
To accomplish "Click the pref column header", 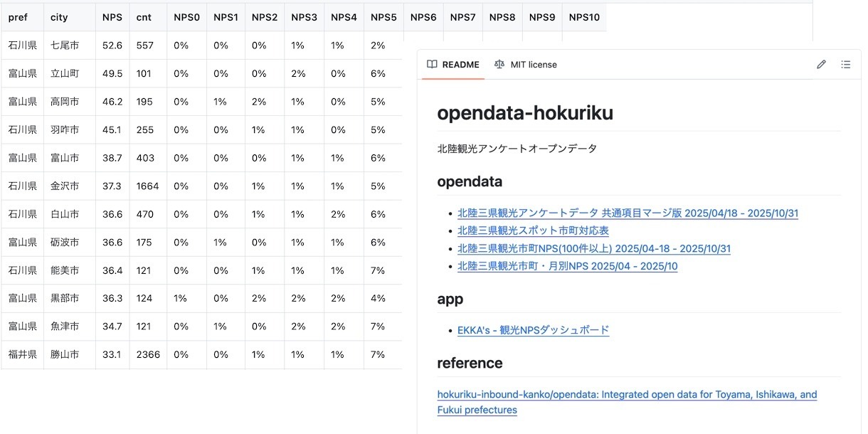I will (18, 17).
